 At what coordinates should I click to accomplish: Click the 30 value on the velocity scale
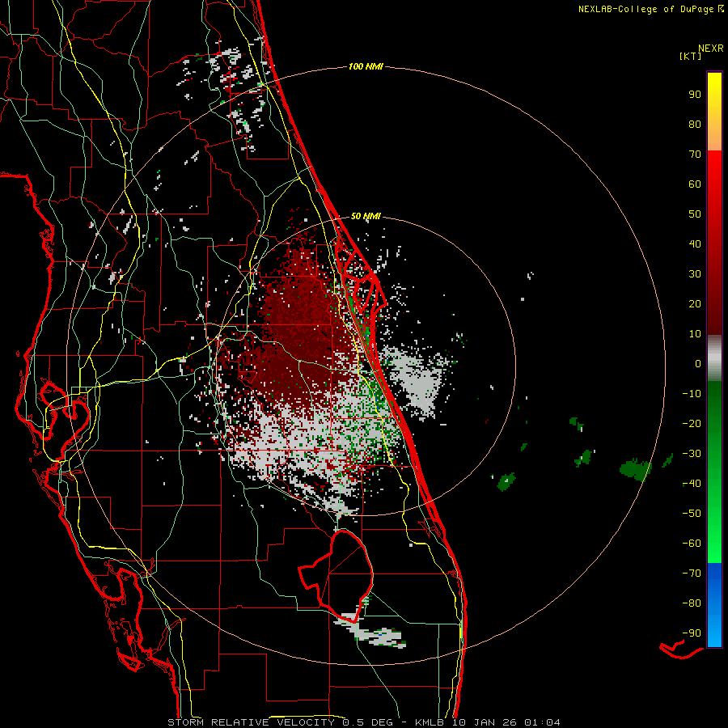click(x=695, y=274)
